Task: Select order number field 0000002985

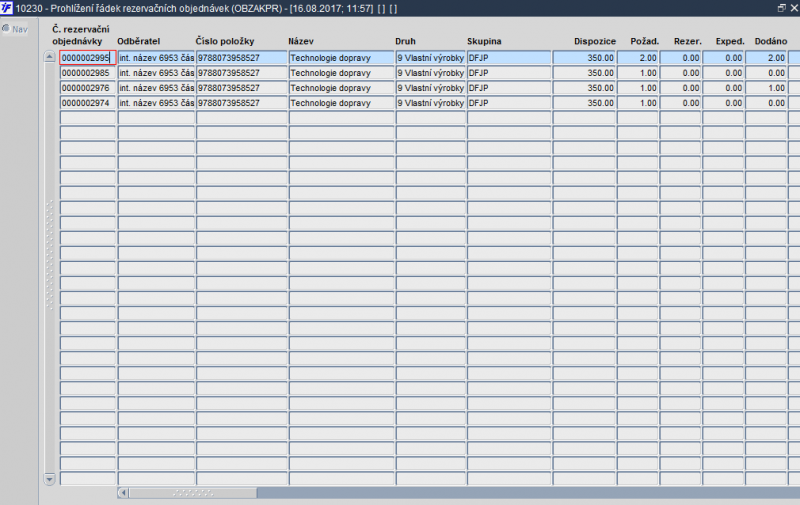Action: (x=88, y=73)
